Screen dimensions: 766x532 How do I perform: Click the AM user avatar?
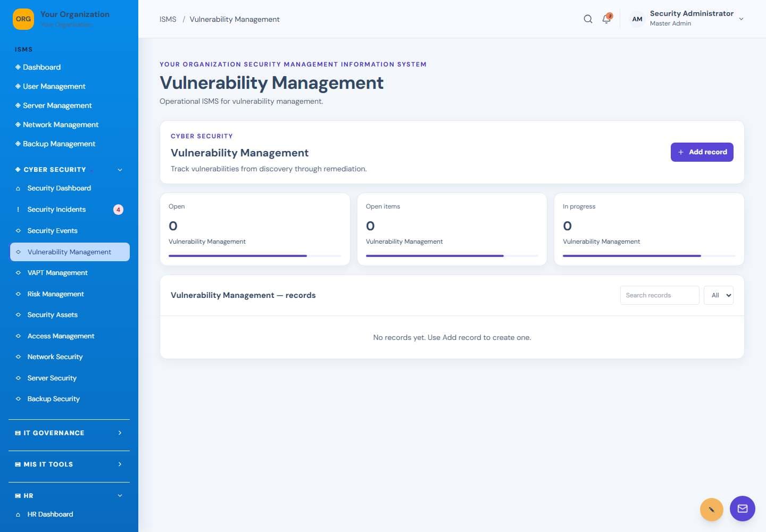637,19
